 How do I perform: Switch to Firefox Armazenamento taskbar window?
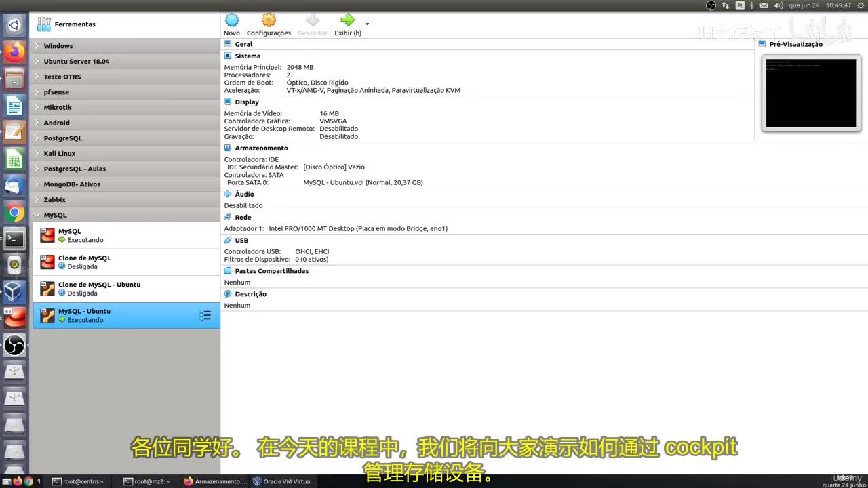tap(215, 481)
